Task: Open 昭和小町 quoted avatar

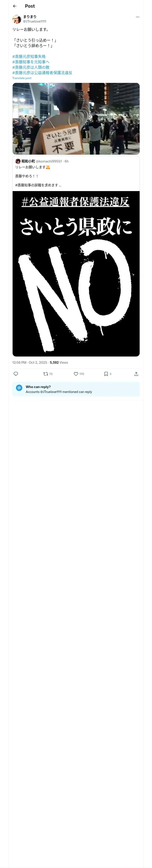Action: (x=18, y=161)
